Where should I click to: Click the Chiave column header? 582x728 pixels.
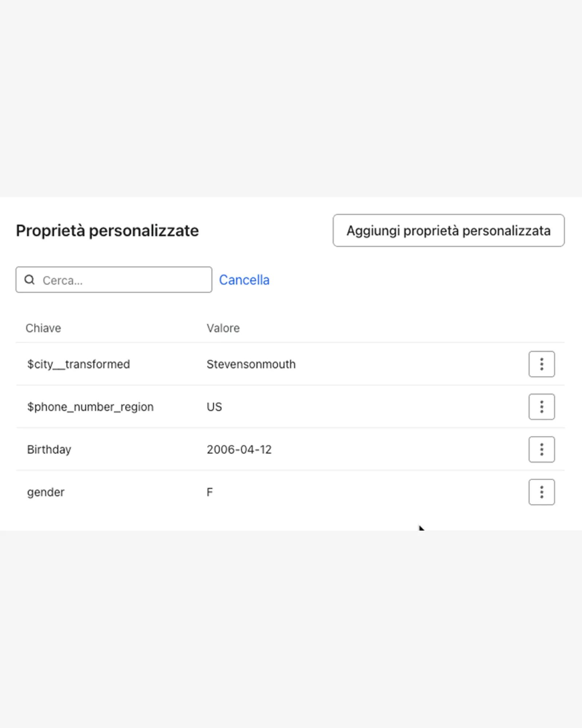pos(43,328)
